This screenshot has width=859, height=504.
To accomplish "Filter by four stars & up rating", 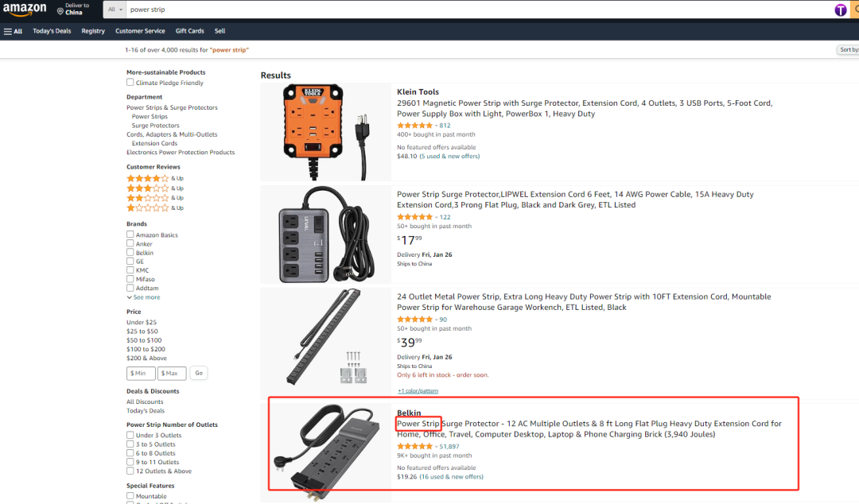I will point(148,178).
